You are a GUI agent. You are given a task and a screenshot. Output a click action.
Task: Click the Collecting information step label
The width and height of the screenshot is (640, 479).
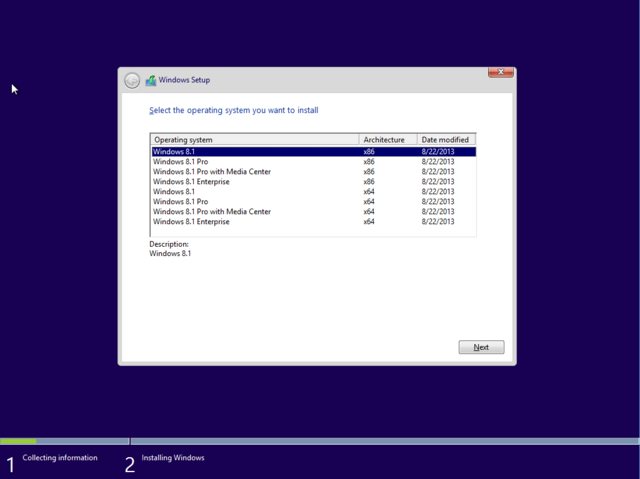point(60,458)
